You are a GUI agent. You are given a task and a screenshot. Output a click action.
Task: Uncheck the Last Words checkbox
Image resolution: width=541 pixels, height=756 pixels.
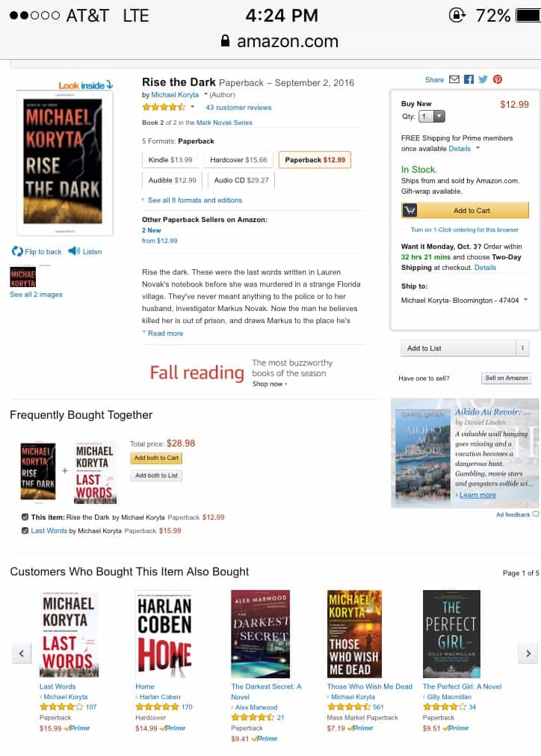(x=25, y=531)
